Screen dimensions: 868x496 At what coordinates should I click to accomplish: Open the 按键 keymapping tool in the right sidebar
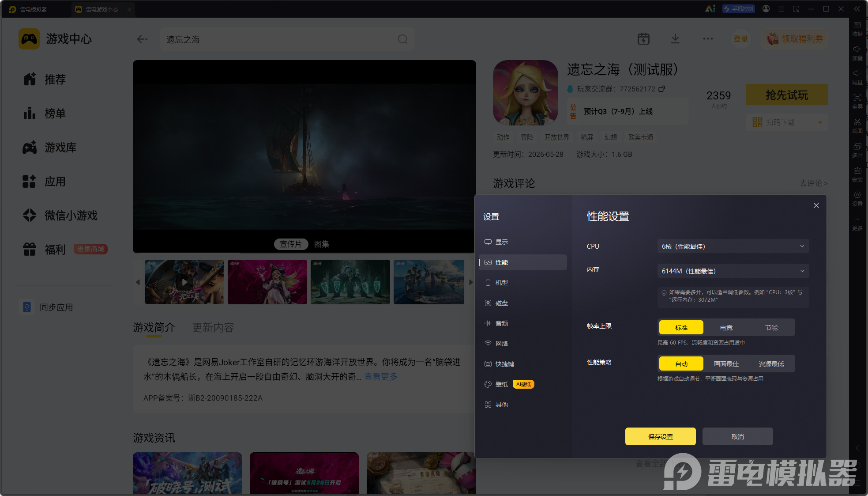pyautogui.click(x=857, y=29)
